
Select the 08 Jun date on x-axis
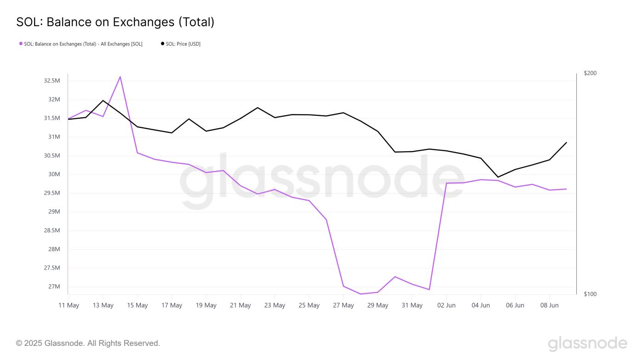point(549,305)
